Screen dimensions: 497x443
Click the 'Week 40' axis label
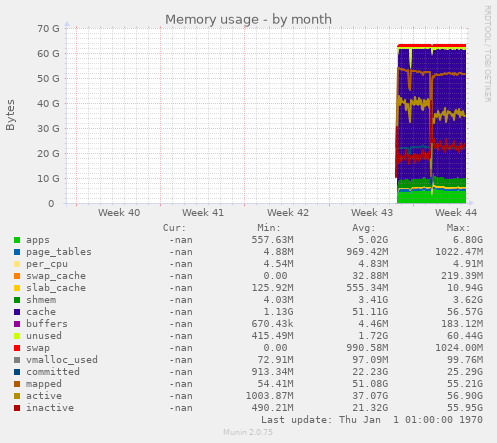tap(119, 213)
